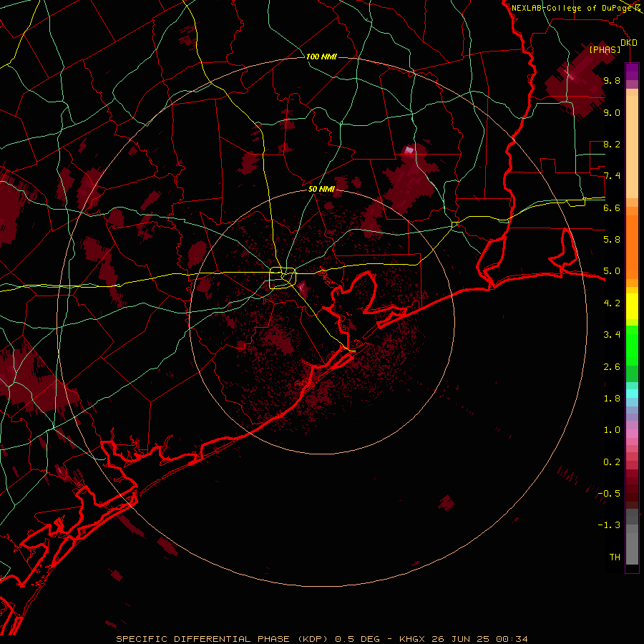Click the 2.6 scale value
Screen dimensions: 644x644
(x=612, y=366)
